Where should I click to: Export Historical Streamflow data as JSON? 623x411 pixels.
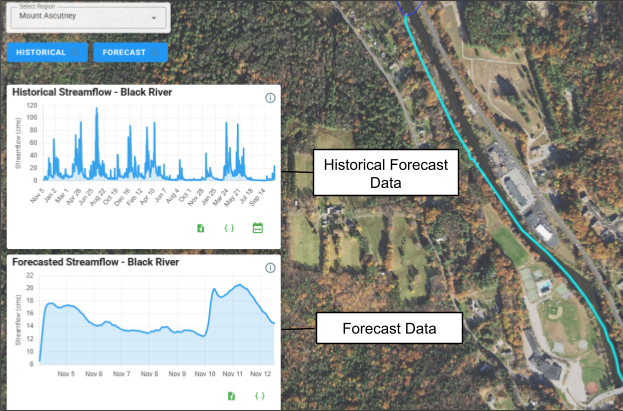coord(229,228)
